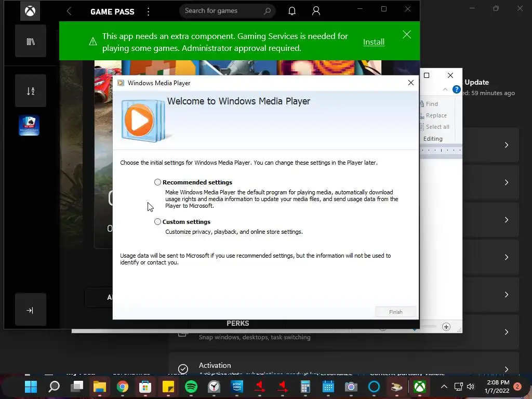Open the Clock app from taskbar
The height and width of the screenshot is (399, 532).
[214, 387]
